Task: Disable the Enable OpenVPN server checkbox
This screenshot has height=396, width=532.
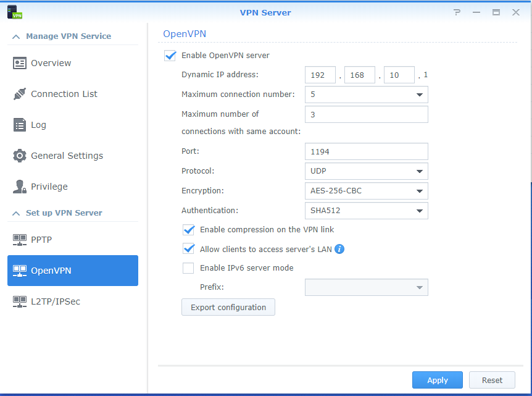Action: [x=170, y=56]
